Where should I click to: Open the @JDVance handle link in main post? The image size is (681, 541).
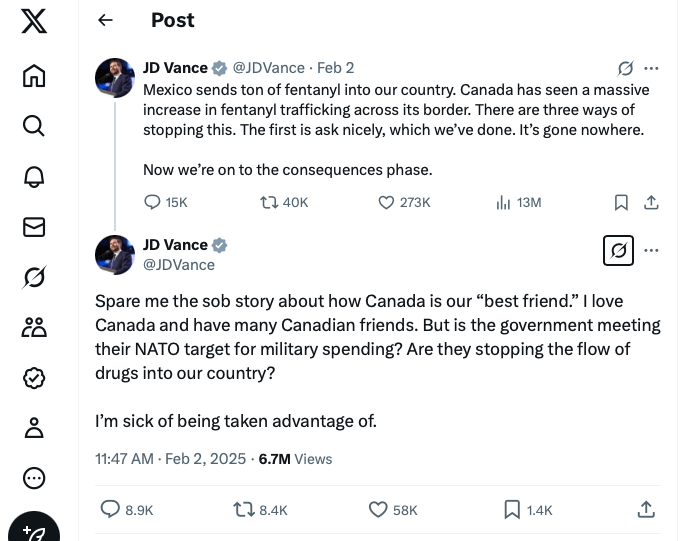click(179, 265)
